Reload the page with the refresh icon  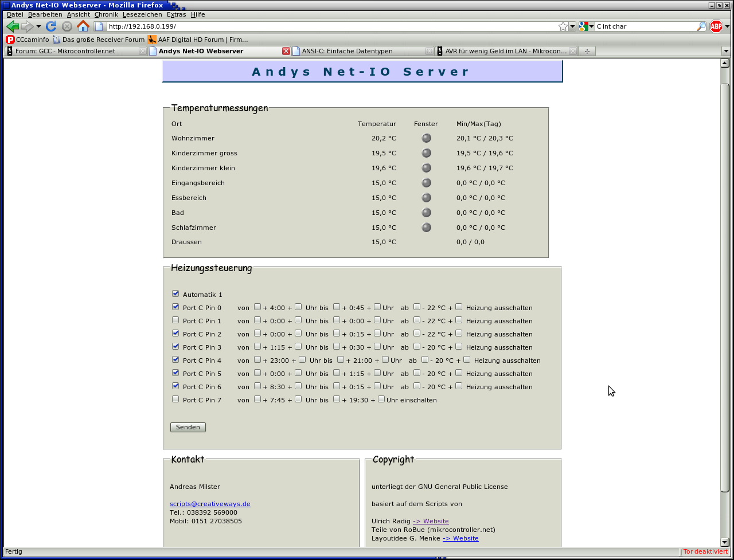tap(51, 26)
